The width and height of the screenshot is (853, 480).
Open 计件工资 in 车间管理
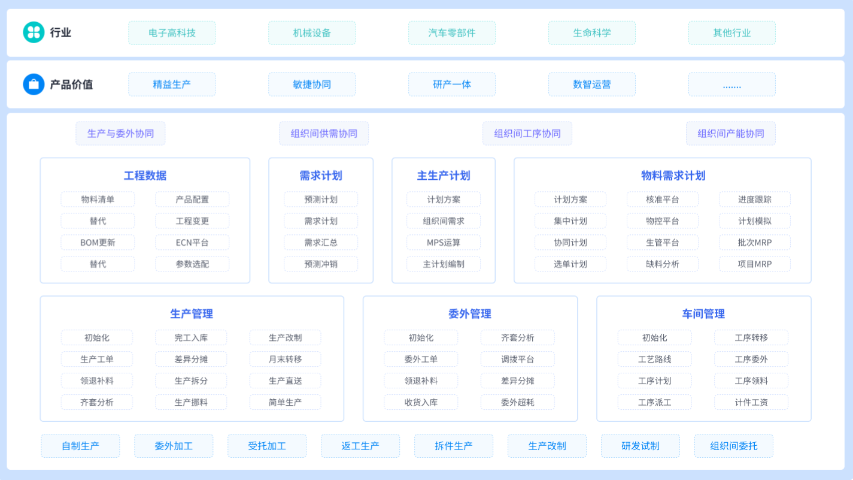pyautogui.click(x=751, y=402)
